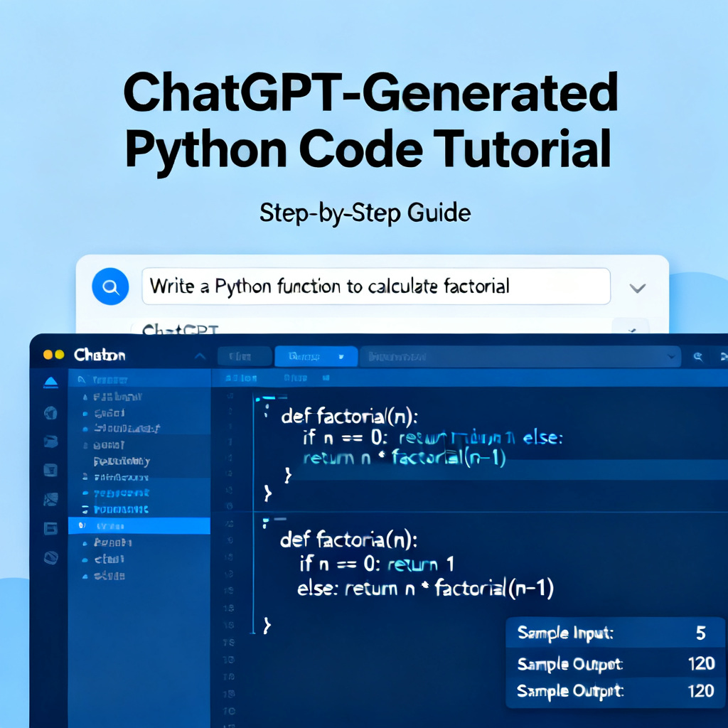Collapse panel using chevron beside 'Chaton'

click(200, 356)
